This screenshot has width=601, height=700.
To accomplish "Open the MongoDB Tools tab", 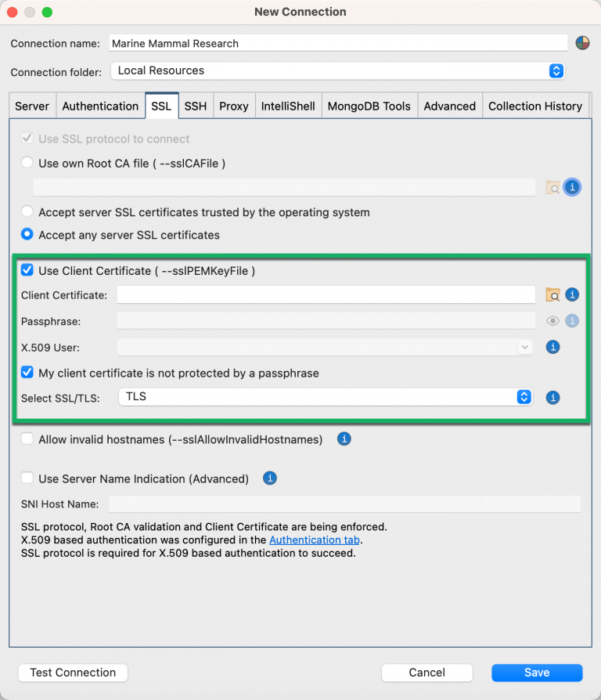I will [x=369, y=106].
